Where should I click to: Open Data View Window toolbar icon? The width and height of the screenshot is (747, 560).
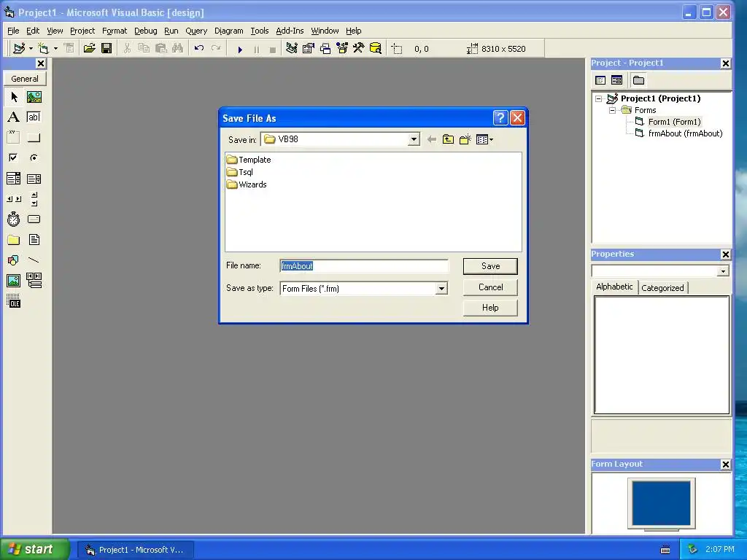(x=376, y=48)
